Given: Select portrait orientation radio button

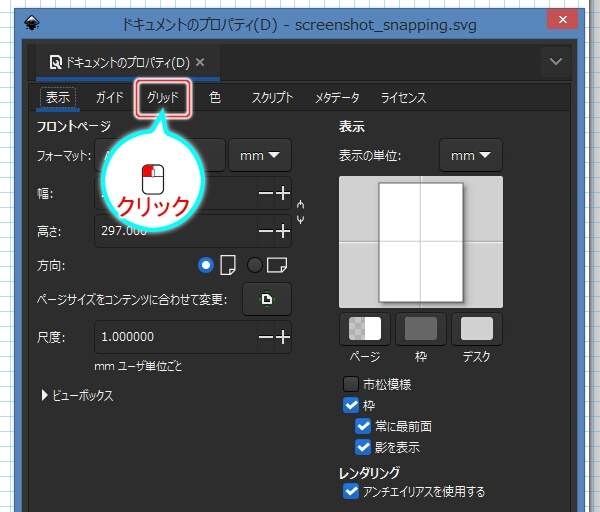Looking at the screenshot, I should (x=205, y=265).
